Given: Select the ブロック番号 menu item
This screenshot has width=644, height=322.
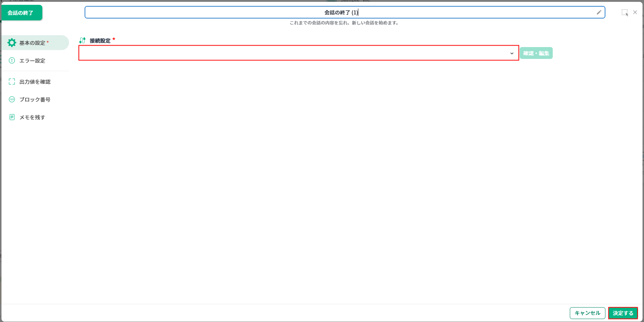Looking at the screenshot, I should click(x=36, y=99).
